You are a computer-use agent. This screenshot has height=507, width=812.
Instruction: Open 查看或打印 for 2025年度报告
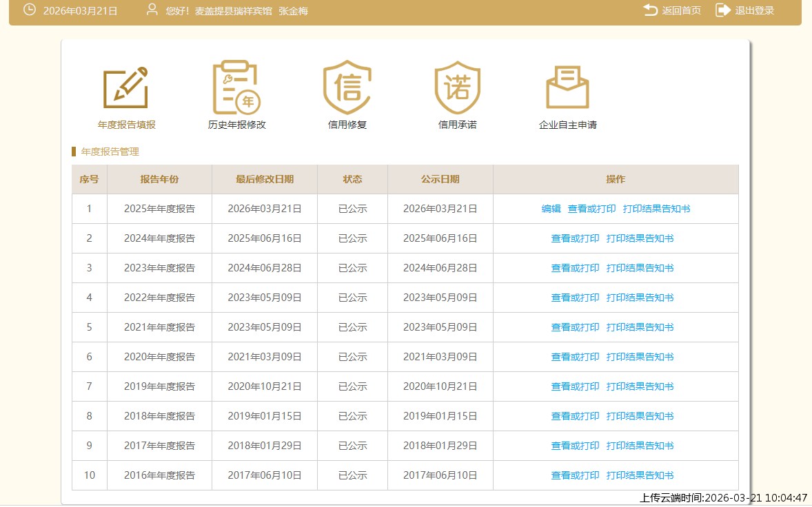[591, 209]
